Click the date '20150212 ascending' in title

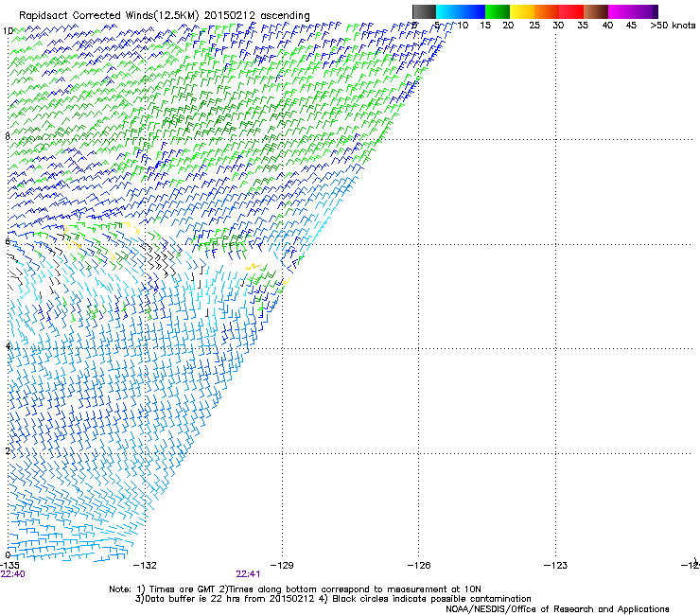(256, 15)
